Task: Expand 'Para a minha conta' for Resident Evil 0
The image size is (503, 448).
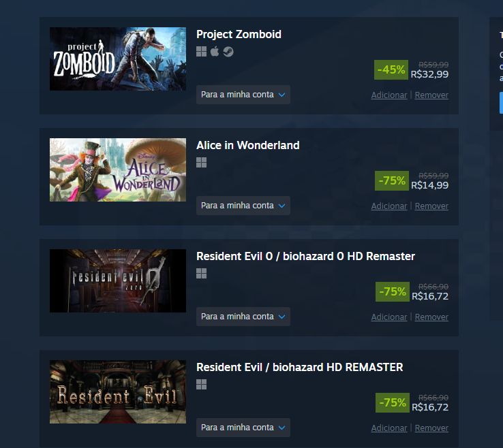Action: (243, 317)
